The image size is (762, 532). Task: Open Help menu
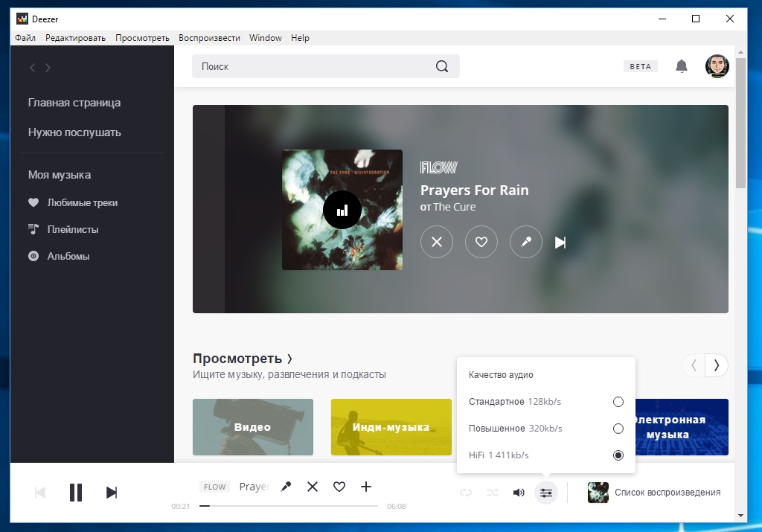coord(300,38)
